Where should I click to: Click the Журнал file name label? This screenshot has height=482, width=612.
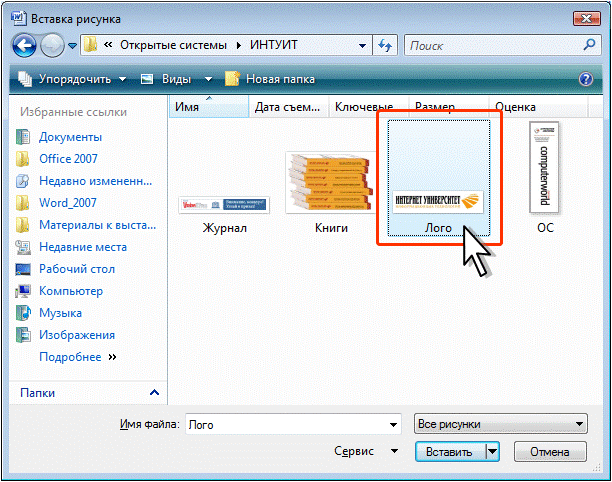pyautogui.click(x=225, y=228)
